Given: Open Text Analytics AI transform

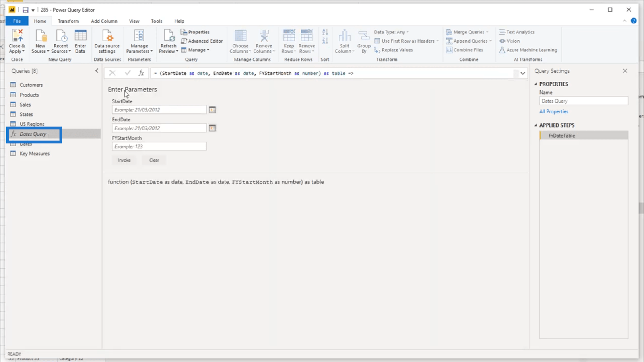Looking at the screenshot, I should coord(517,32).
